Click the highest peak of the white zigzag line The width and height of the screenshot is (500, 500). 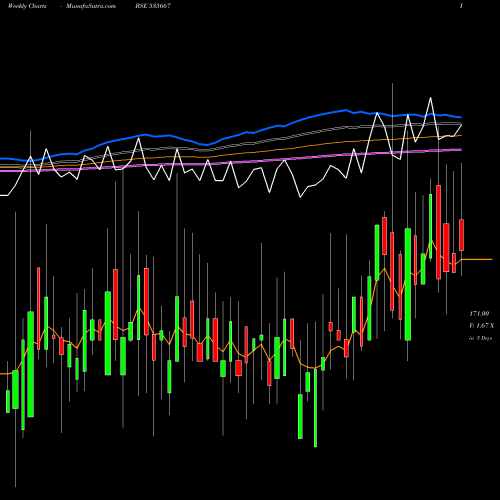click(430, 98)
